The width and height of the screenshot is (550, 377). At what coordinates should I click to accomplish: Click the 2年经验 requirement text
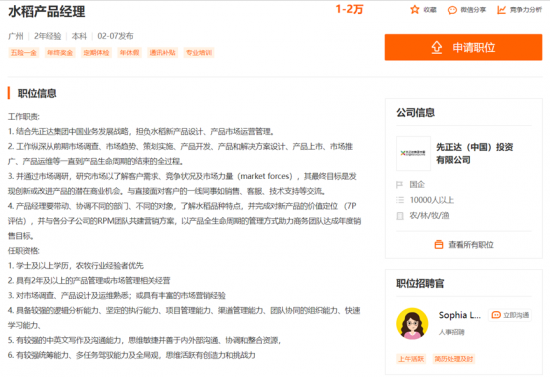click(48, 36)
